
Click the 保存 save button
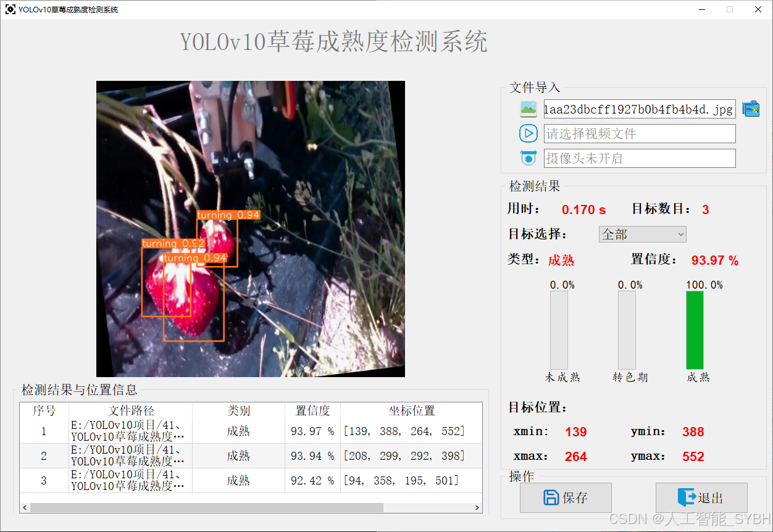coord(566,497)
